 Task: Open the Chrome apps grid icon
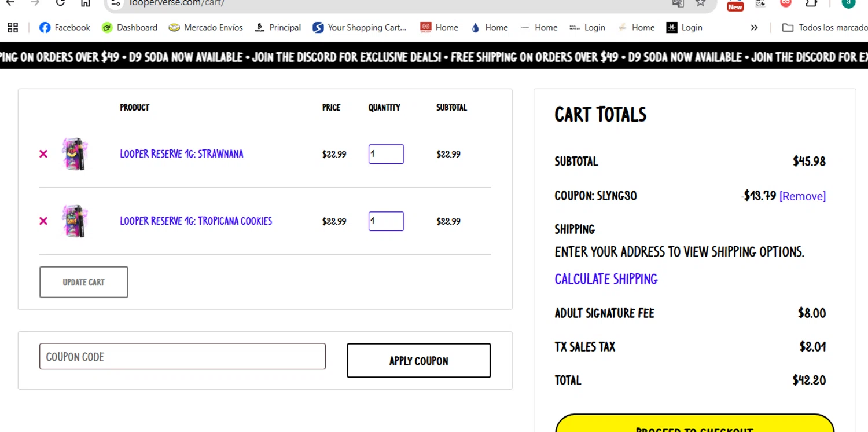(x=13, y=27)
